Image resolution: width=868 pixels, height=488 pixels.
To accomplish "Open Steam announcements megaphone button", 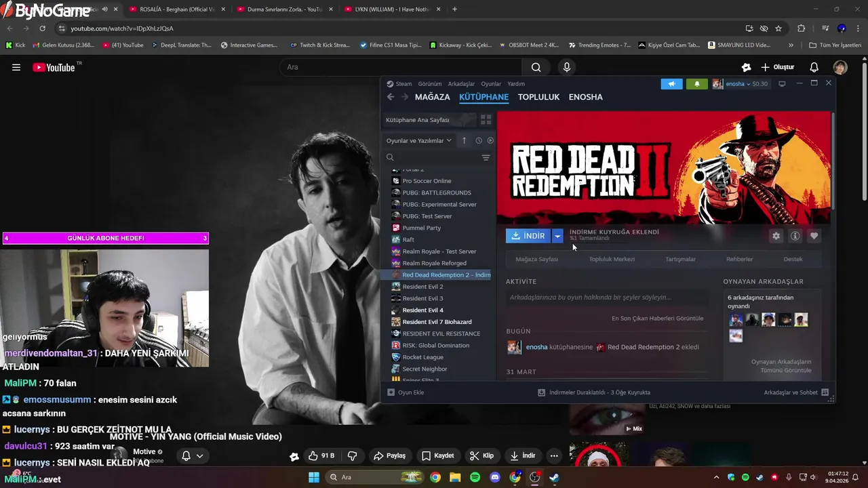I will pos(671,84).
